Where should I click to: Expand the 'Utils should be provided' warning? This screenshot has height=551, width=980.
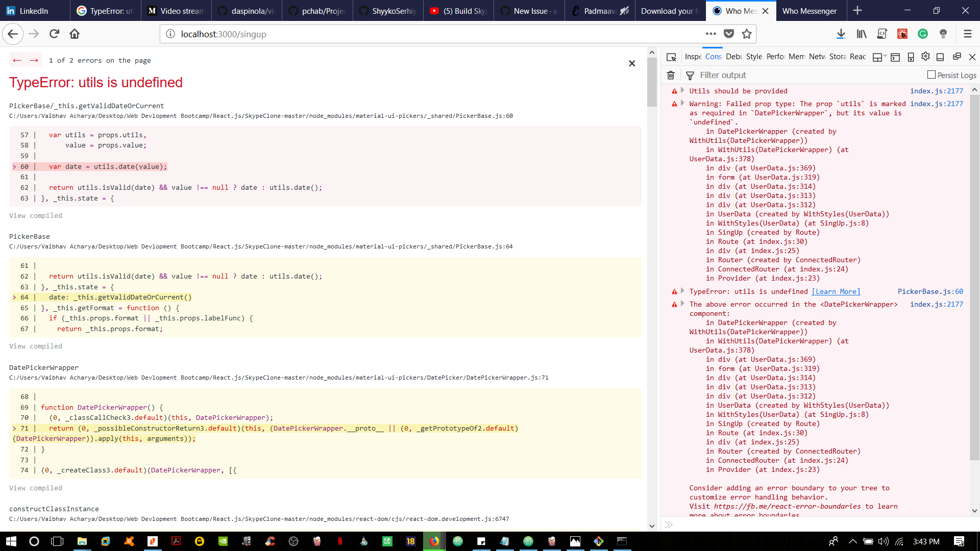682,91
